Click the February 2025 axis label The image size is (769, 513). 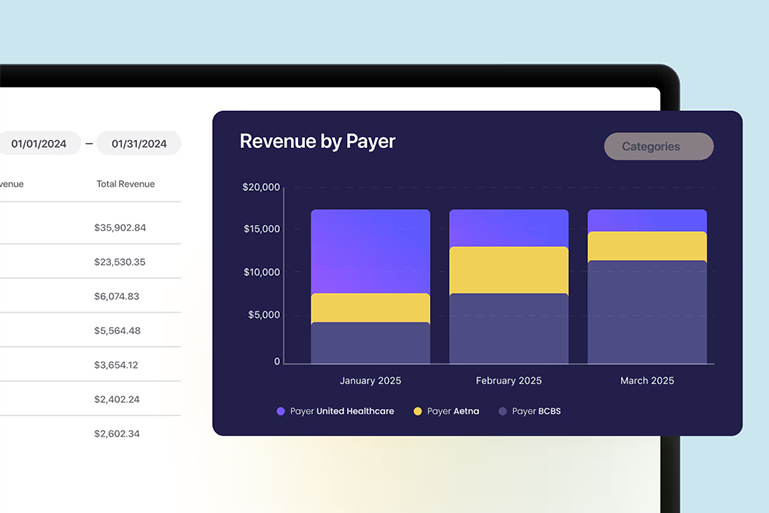(x=509, y=381)
